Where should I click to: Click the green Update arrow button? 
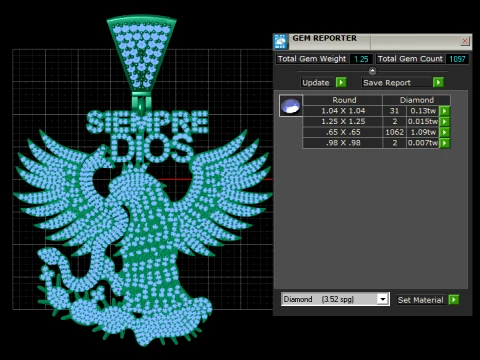[x=341, y=82]
